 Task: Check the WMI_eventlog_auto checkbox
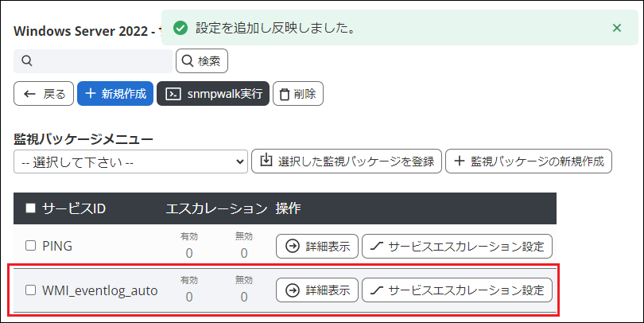pos(31,290)
